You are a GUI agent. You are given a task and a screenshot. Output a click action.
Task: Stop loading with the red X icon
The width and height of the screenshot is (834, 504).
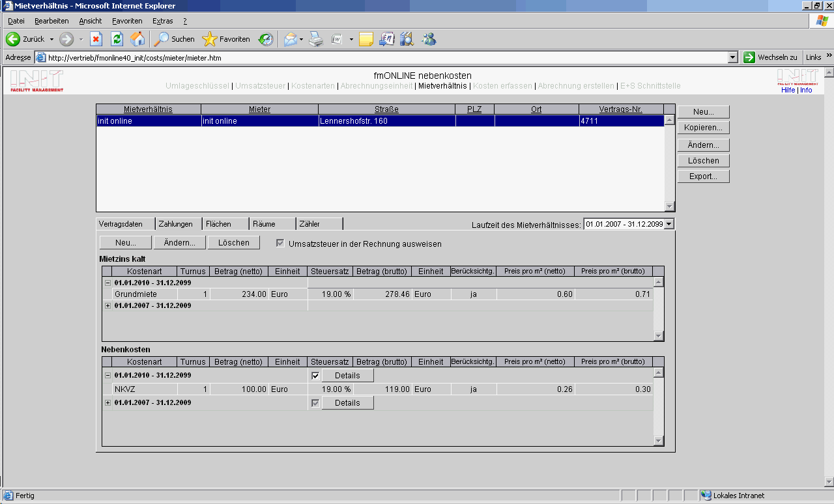pyautogui.click(x=96, y=39)
